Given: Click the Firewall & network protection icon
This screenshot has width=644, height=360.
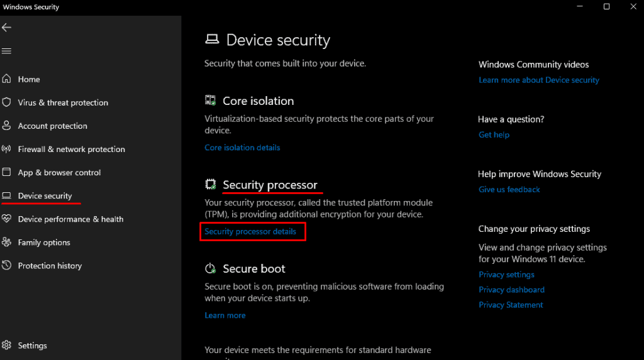Looking at the screenshot, I should coord(7,149).
